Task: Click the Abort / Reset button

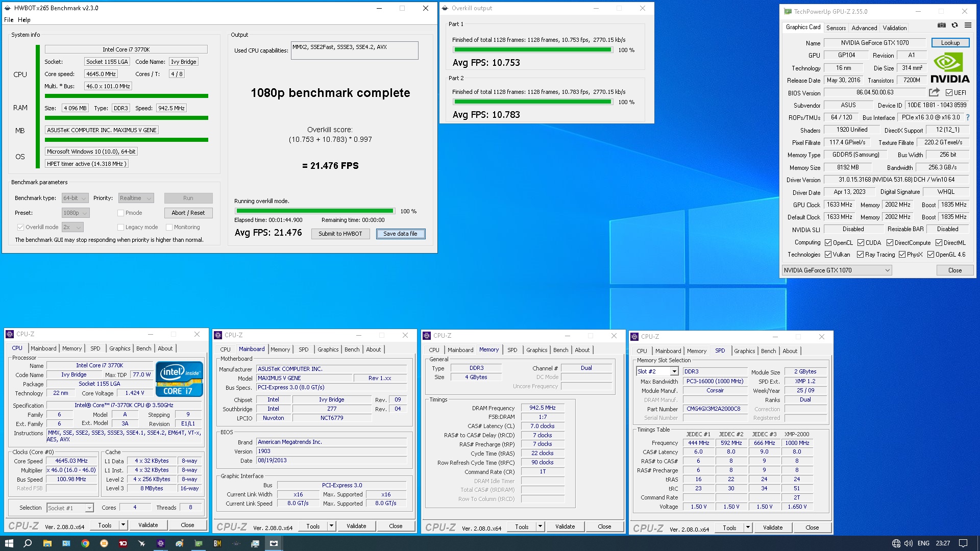Action: 188,213
